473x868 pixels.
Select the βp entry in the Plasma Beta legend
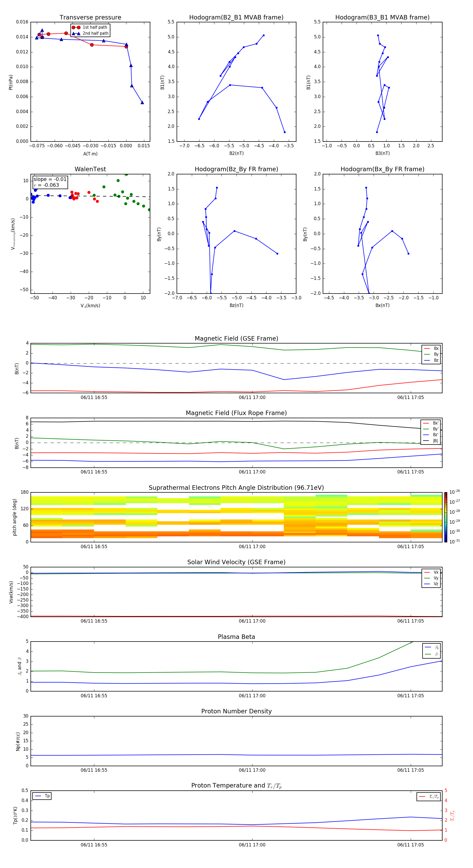[x=431, y=647]
